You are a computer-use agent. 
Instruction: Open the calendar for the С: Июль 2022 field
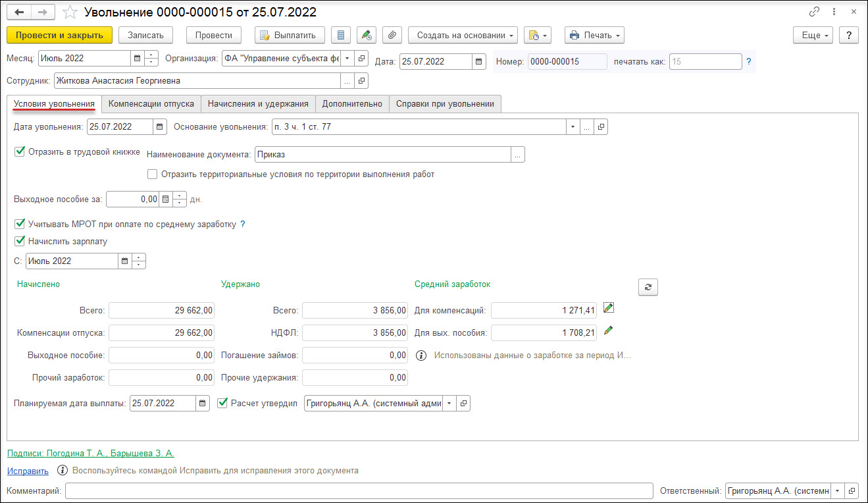tap(124, 261)
